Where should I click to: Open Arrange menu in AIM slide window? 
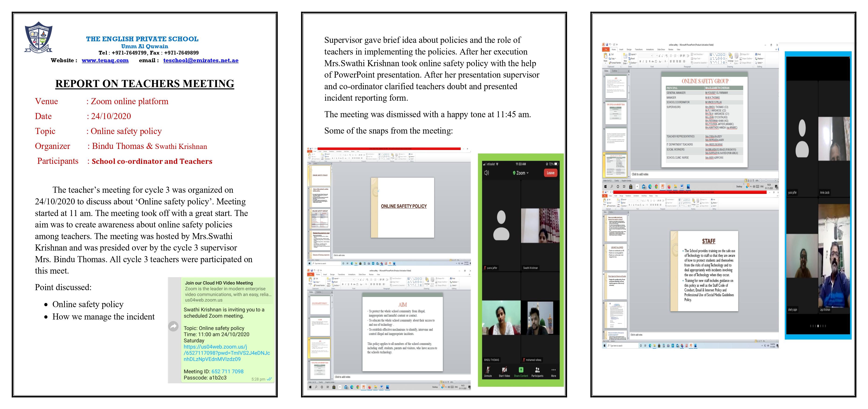click(x=427, y=282)
